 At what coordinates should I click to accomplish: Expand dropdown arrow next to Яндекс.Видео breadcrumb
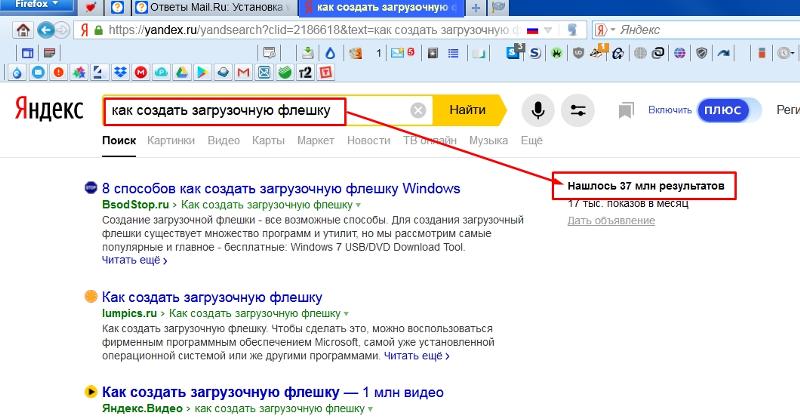pyautogui.click(x=370, y=409)
